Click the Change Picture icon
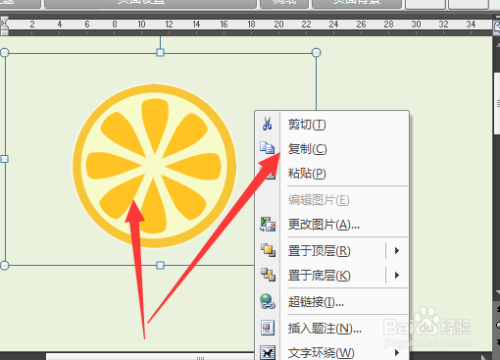The width and height of the screenshot is (500, 360). pyautogui.click(x=268, y=224)
